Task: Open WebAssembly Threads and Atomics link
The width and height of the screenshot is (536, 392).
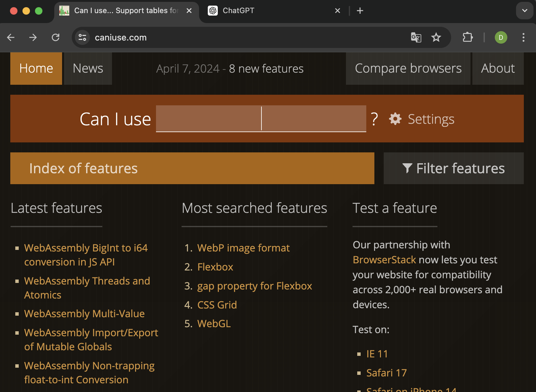Action: pyautogui.click(x=87, y=288)
